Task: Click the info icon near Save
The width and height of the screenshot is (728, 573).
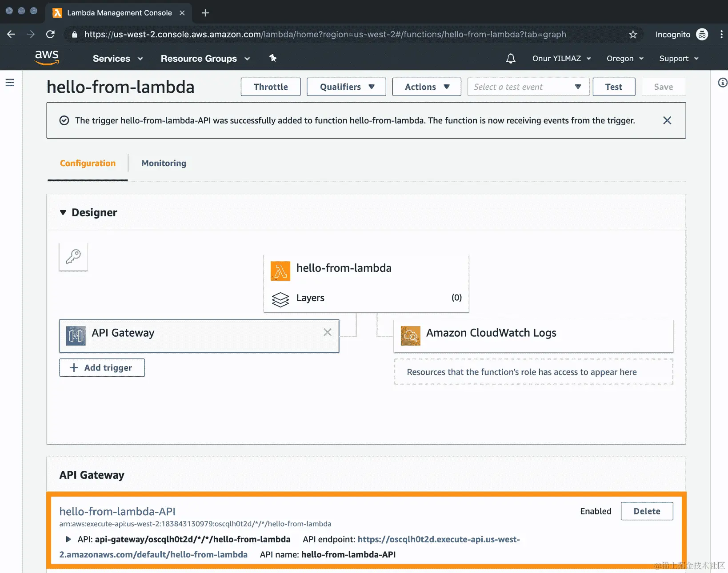Action: pos(722,83)
